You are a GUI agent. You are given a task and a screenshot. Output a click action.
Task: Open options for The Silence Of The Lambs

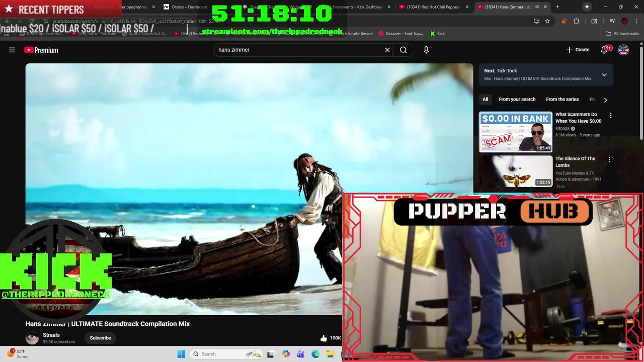click(609, 160)
